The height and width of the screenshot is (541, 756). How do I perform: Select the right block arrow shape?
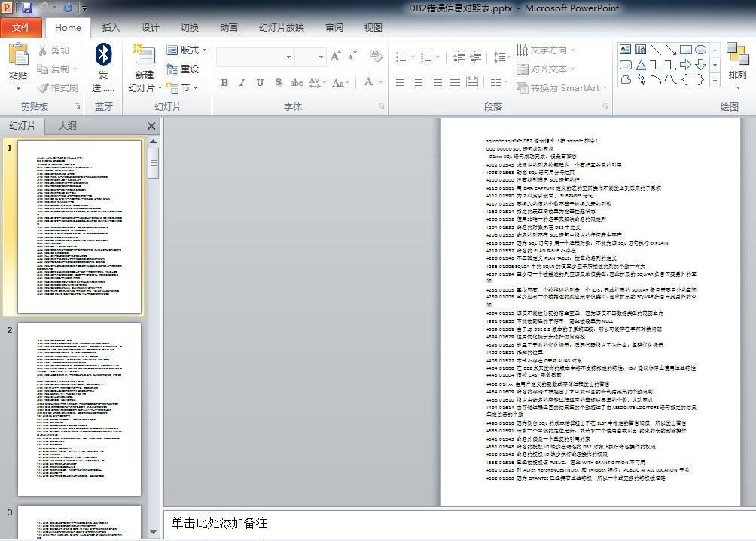(686, 65)
